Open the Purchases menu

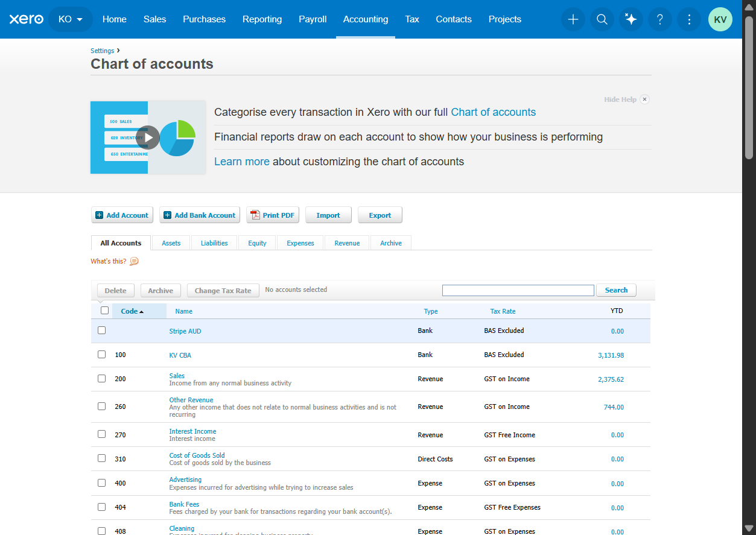coord(205,19)
